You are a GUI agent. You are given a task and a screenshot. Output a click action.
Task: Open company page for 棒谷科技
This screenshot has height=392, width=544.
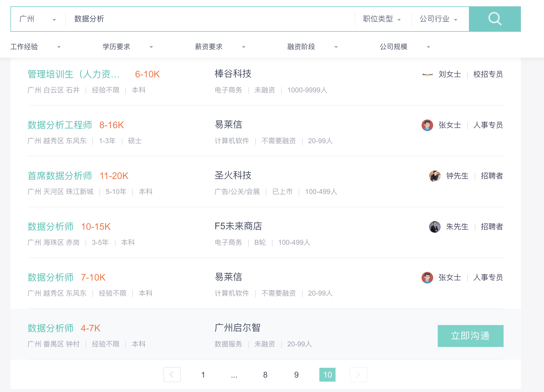point(233,74)
